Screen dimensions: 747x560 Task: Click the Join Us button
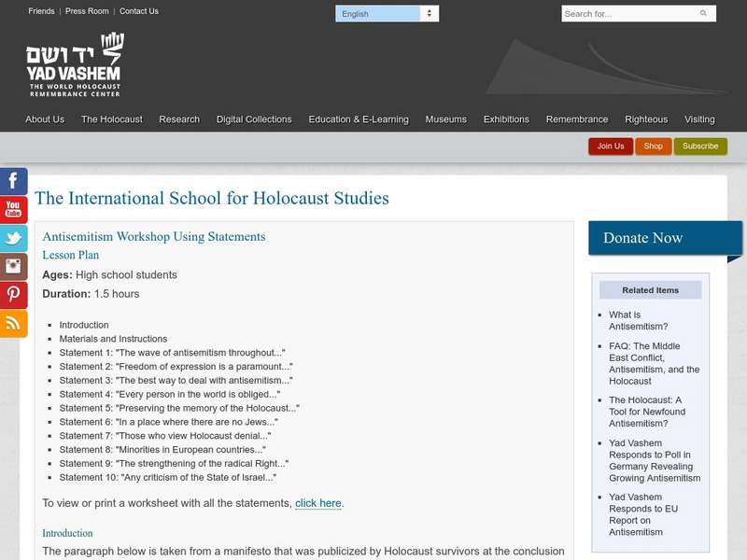[611, 147]
